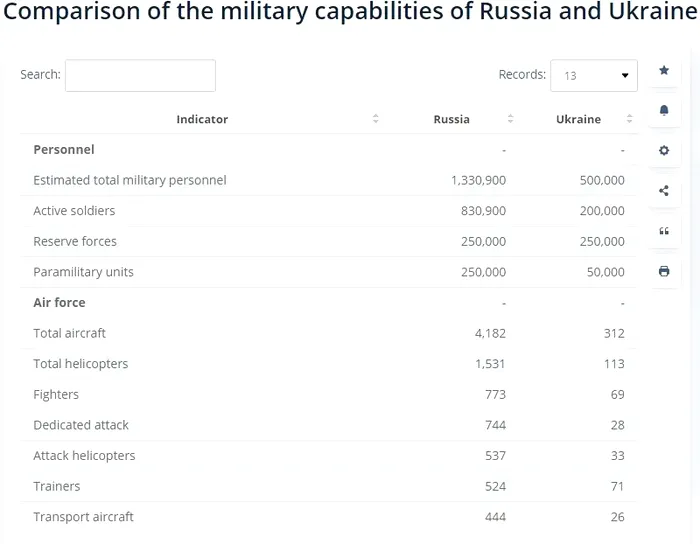Sort table by Ukraine column arrows
Image resolution: width=700 pixels, height=544 pixels.
tap(630, 119)
